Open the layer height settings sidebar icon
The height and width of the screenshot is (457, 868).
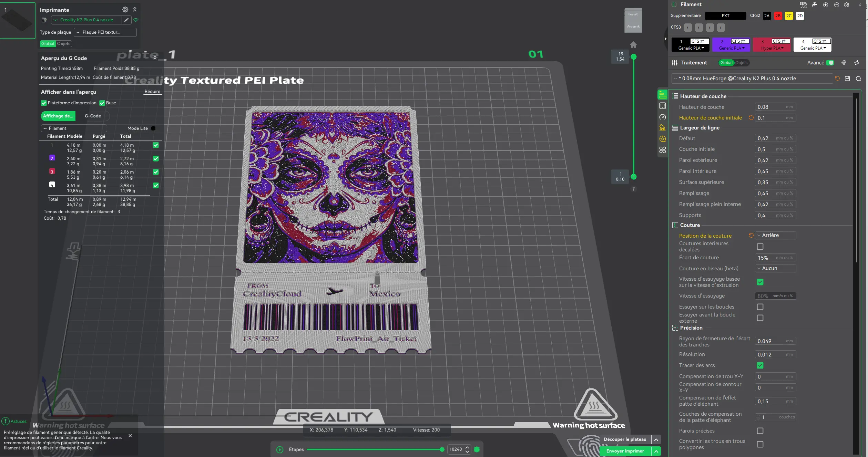(x=663, y=95)
